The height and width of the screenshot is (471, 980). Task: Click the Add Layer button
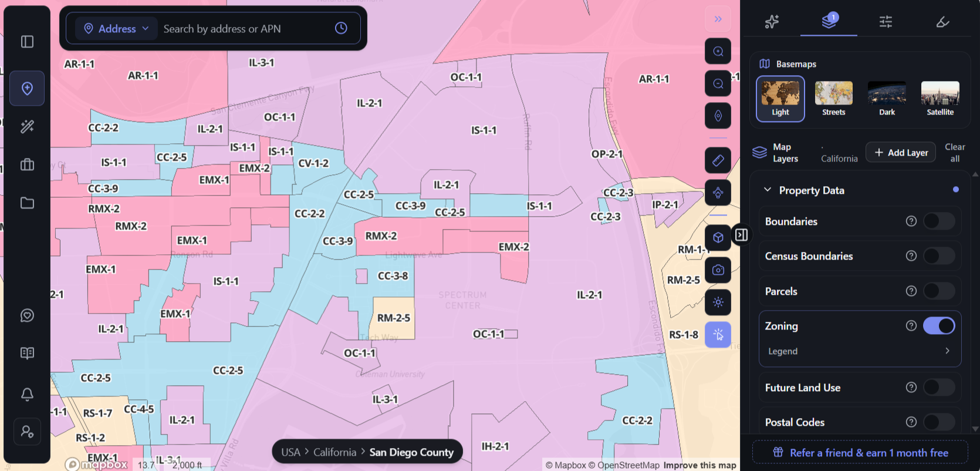point(901,152)
